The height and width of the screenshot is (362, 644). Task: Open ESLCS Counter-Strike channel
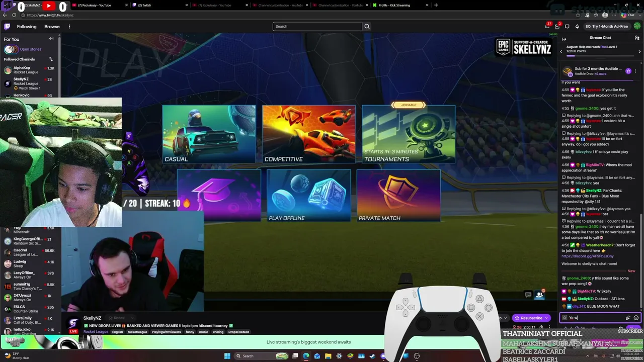pyautogui.click(x=29, y=309)
